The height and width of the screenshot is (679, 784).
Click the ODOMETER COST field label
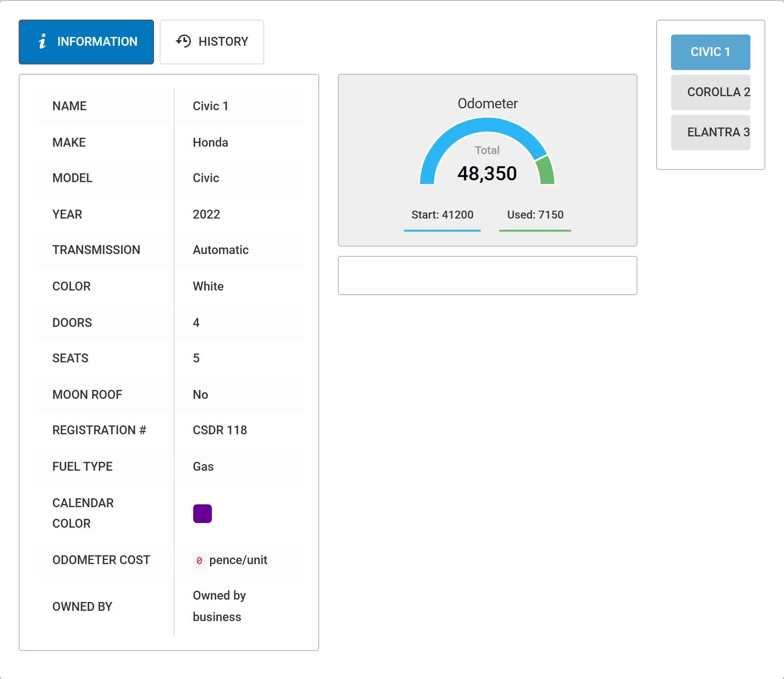coord(101,560)
